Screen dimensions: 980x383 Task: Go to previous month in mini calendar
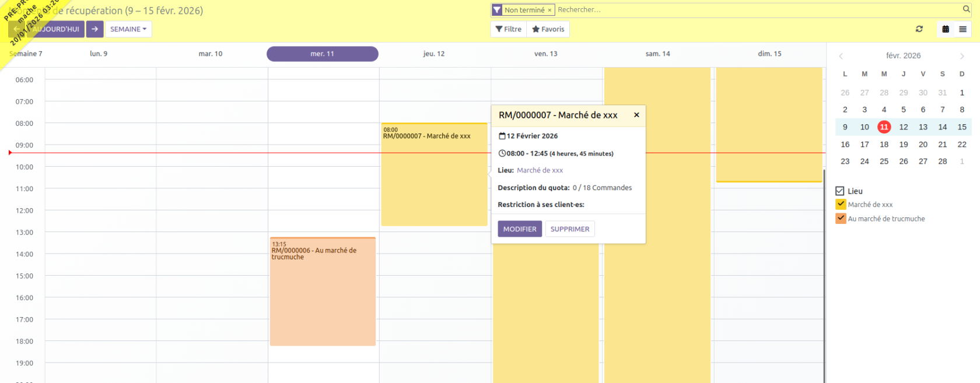pos(841,56)
